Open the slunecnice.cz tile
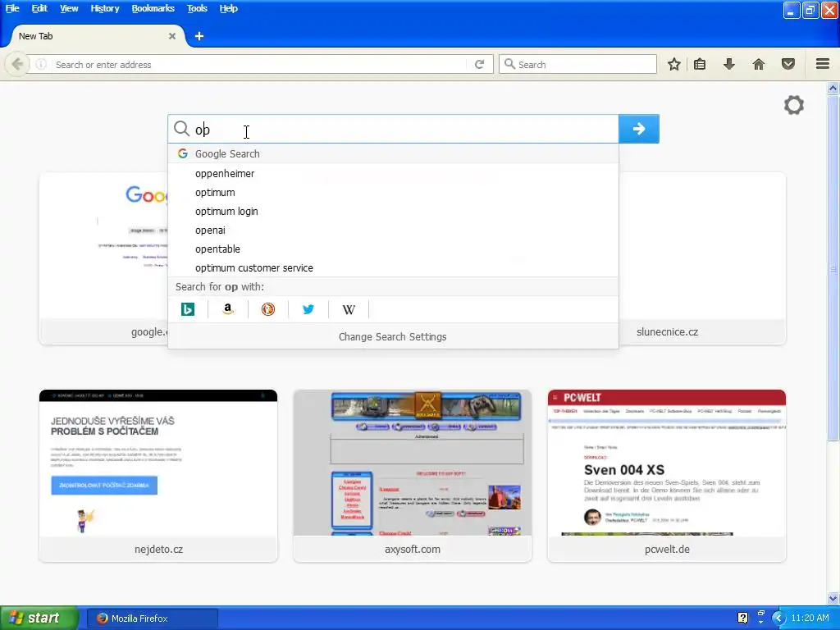 (702, 258)
